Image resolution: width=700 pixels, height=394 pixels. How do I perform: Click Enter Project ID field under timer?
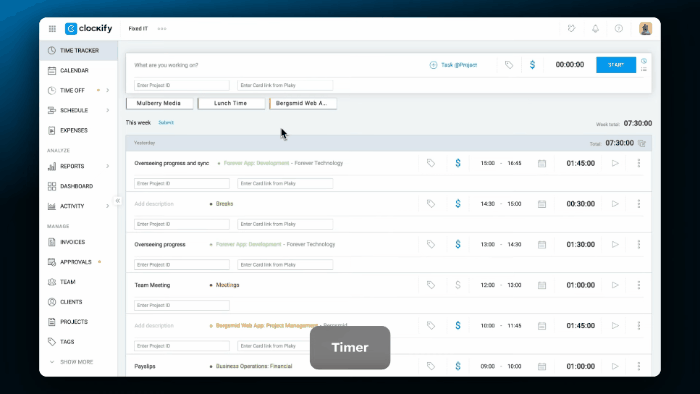click(182, 85)
